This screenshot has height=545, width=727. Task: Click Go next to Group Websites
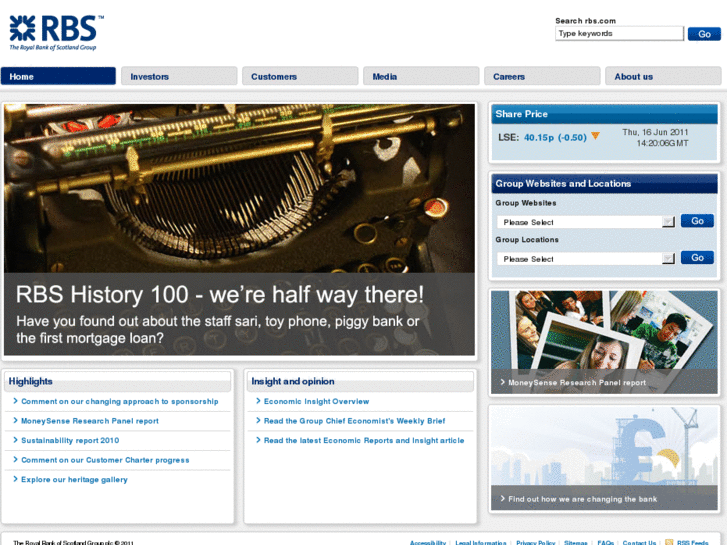[x=697, y=221]
